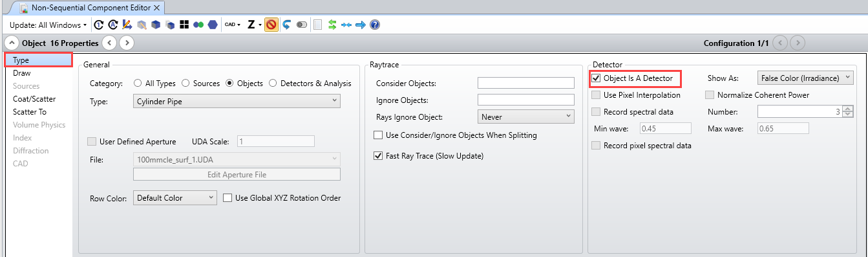Increase Number with the up stepper arrow
The height and width of the screenshot is (257, 868).
(x=848, y=109)
